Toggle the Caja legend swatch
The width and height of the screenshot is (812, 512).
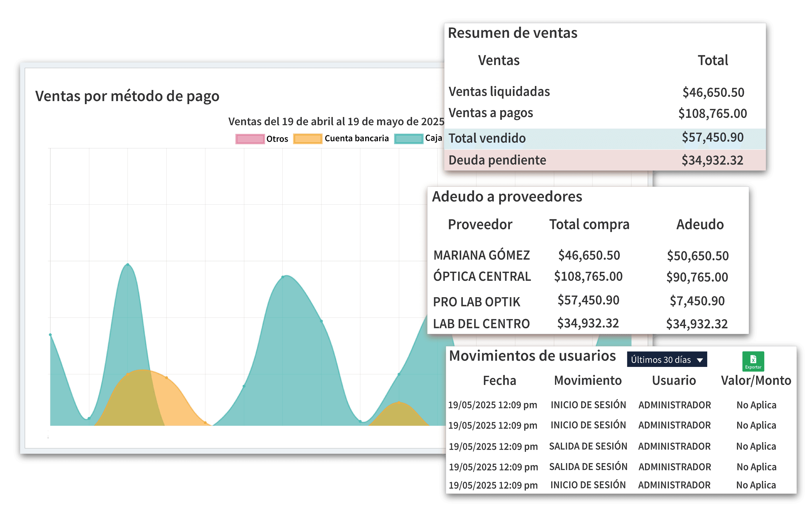[408, 139]
